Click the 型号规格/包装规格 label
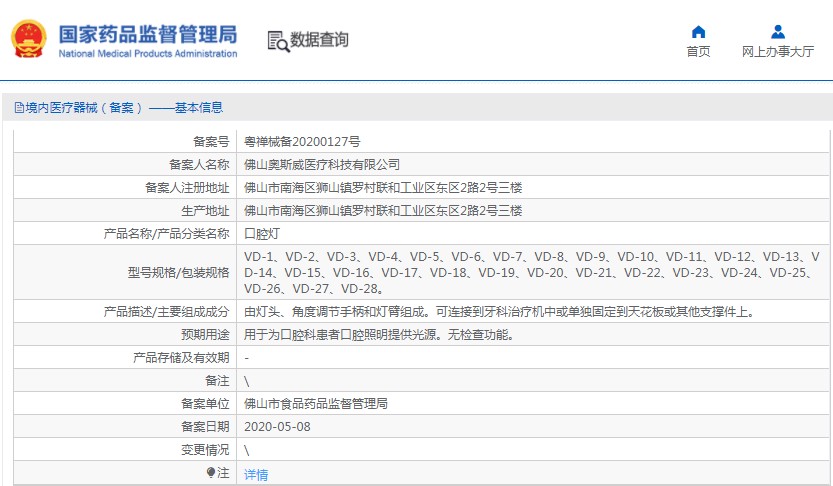Viewport: 833px width, 486px height. 178,272
